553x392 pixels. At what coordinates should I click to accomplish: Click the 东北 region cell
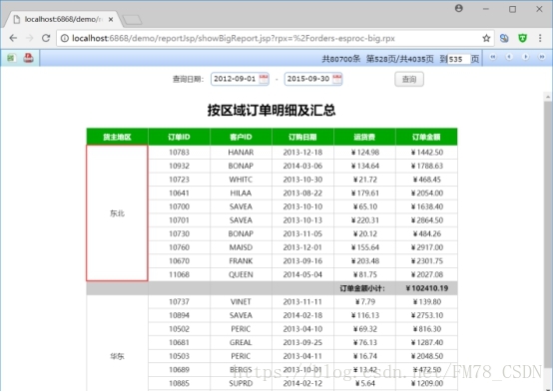point(117,213)
